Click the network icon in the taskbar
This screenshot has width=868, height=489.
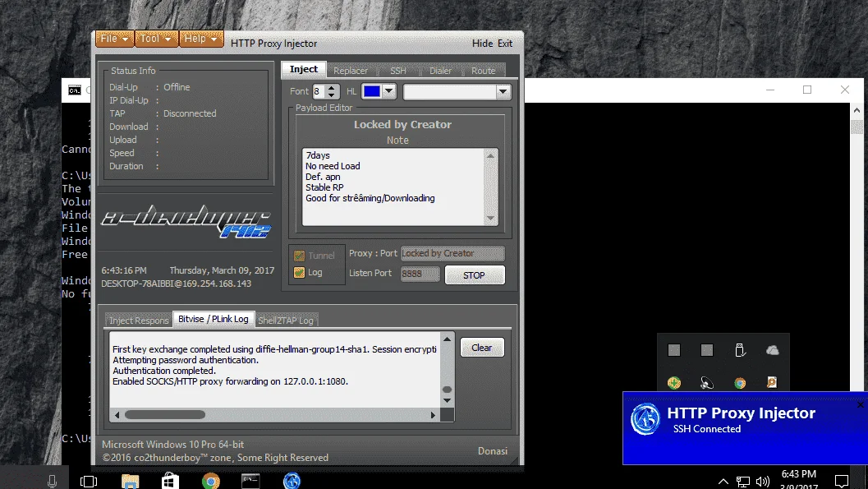point(743,482)
